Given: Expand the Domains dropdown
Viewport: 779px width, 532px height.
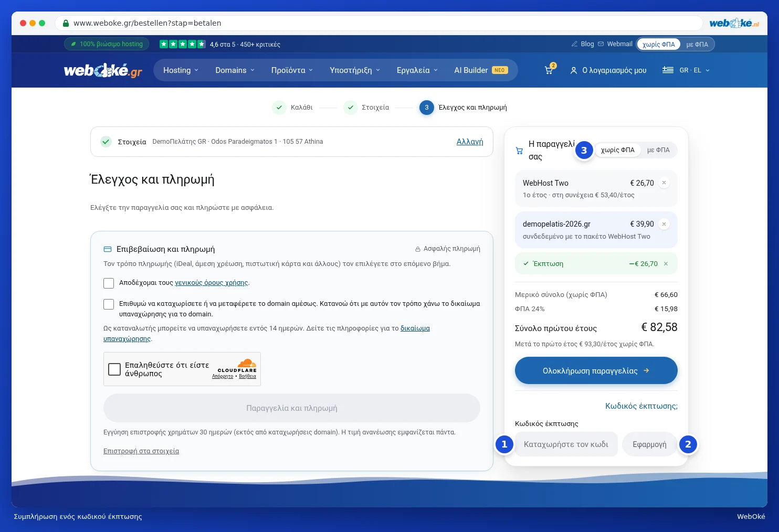Looking at the screenshot, I should (x=235, y=70).
